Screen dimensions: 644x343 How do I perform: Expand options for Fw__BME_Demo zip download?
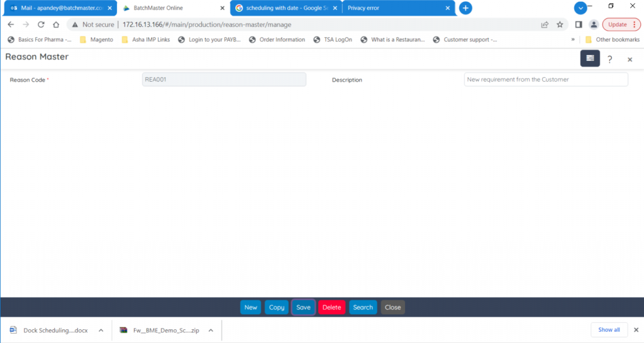click(211, 330)
